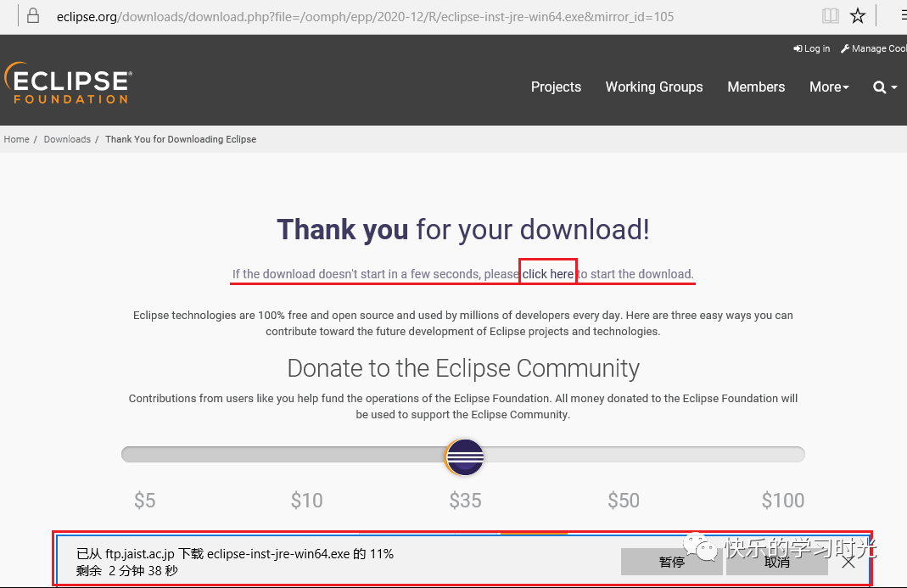The height and width of the screenshot is (588, 907).
Task: Expand the More dropdown menu
Action: click(x=829, y=87)
